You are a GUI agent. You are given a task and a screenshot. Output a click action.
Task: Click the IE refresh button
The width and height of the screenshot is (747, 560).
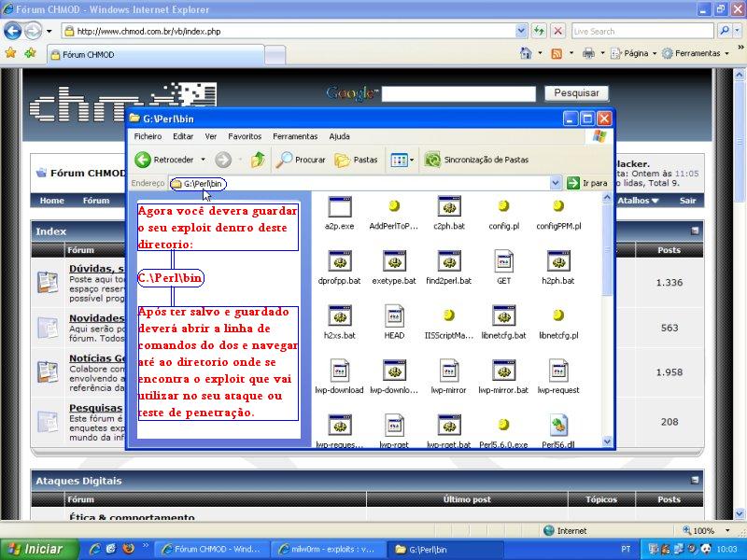(x=539, y=32)
